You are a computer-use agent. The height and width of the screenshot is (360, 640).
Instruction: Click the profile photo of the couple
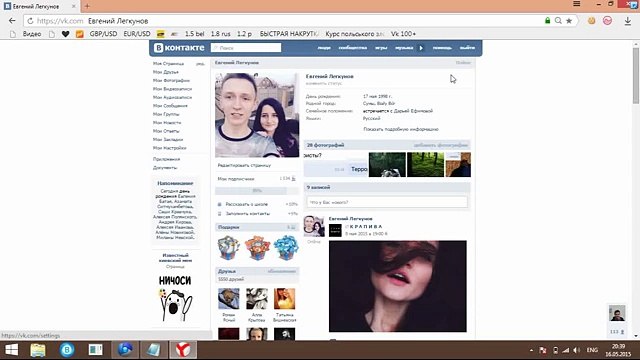(257, 115)
